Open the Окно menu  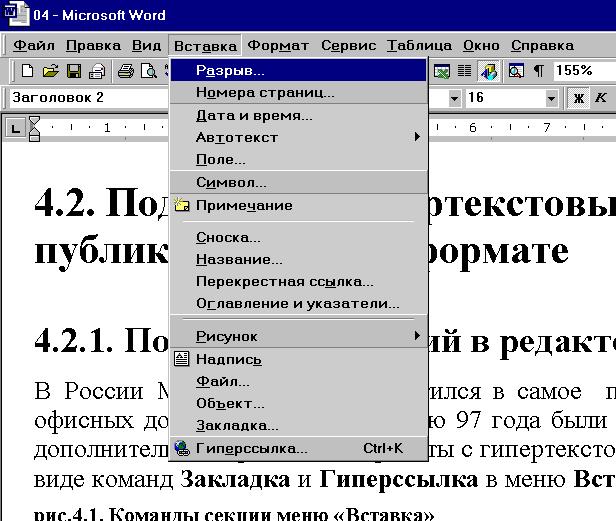click(481, 46)
